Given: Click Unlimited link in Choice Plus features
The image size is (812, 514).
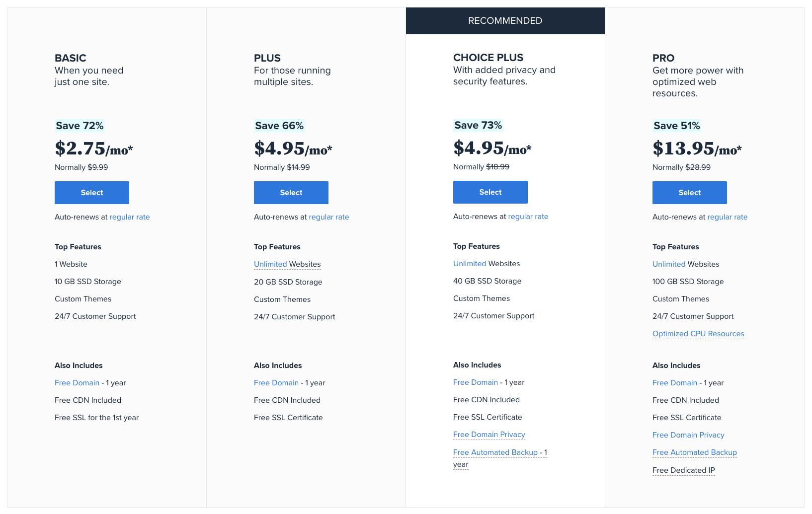Looking at the screenshot, I should point(470,263).
